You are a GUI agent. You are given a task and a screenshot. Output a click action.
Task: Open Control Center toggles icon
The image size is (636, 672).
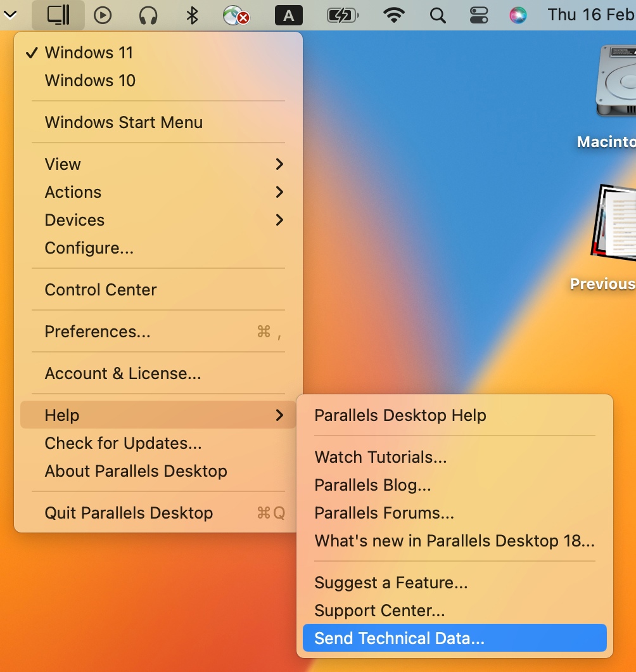coord(479,15)
